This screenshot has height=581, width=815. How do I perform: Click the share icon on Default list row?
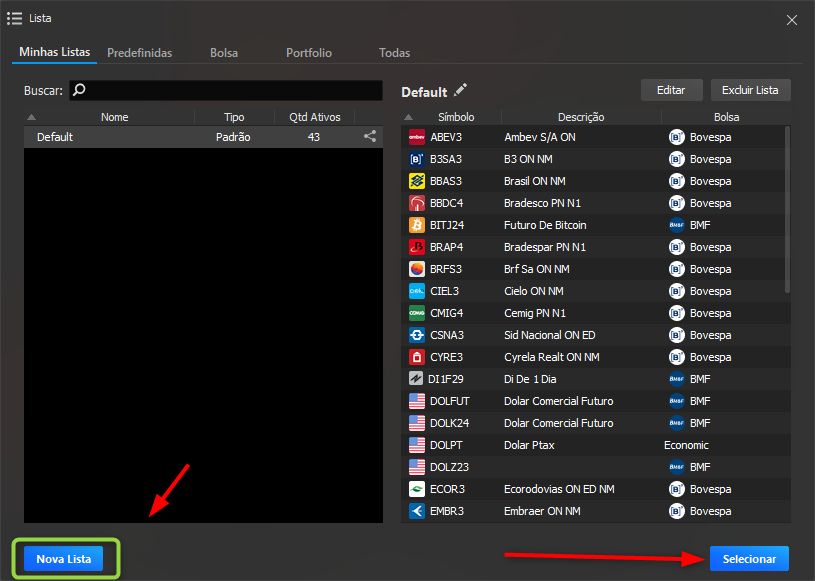[x=370, y=137]
